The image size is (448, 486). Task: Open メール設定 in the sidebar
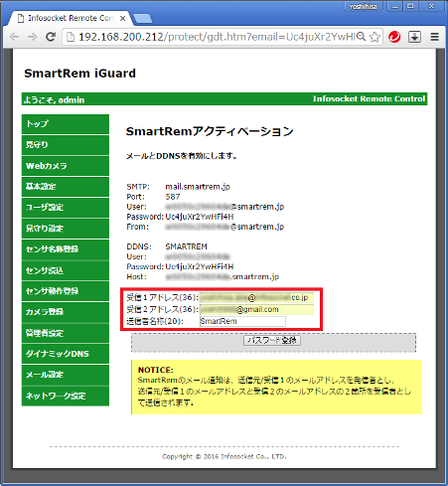[x=66, y=375]
